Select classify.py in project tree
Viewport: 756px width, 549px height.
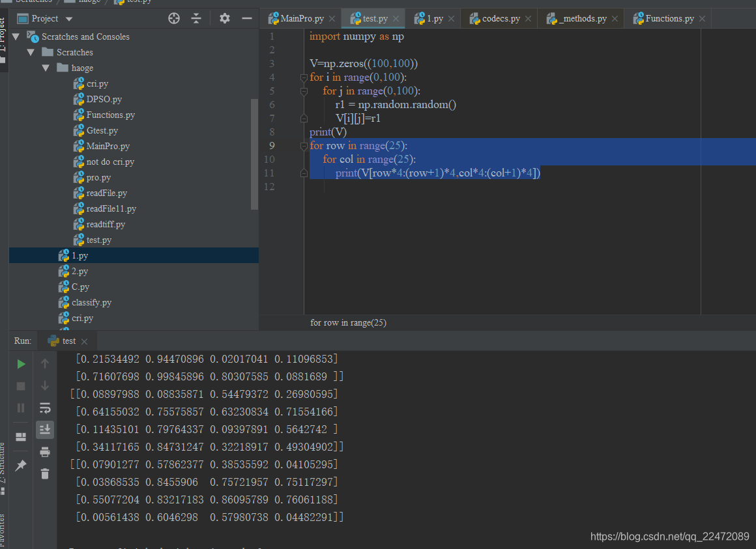[92, 303]
